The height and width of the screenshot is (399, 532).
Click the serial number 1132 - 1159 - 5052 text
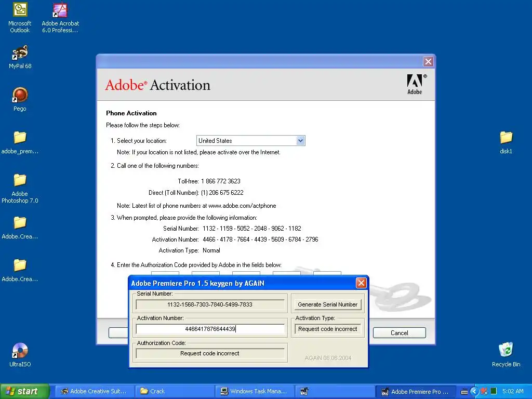click(252, 229)
